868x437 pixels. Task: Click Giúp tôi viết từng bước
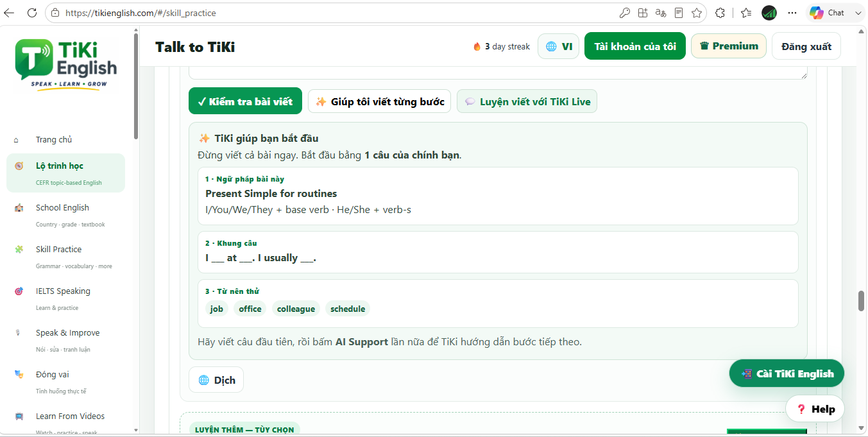(380, 101)
